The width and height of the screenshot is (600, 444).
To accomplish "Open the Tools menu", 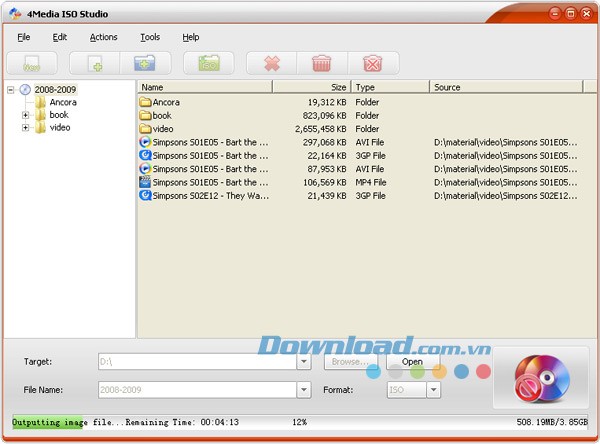I will pos(150,37).
